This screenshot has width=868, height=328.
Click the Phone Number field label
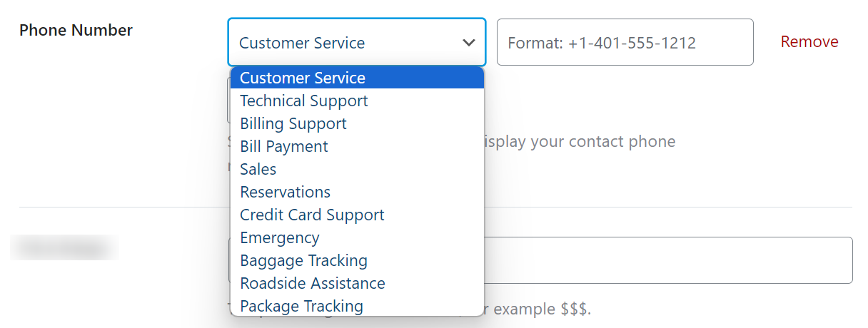(x=76, y=30)
